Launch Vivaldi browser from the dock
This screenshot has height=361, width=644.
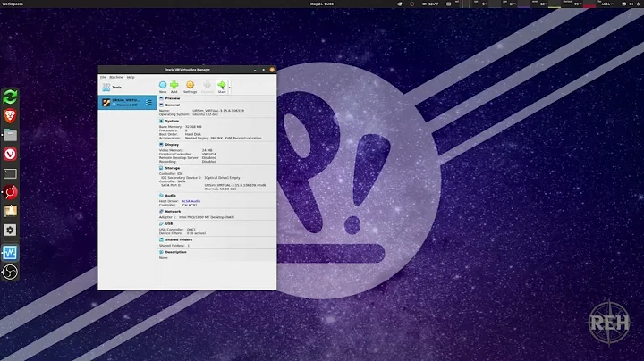[x=10, y=154]
